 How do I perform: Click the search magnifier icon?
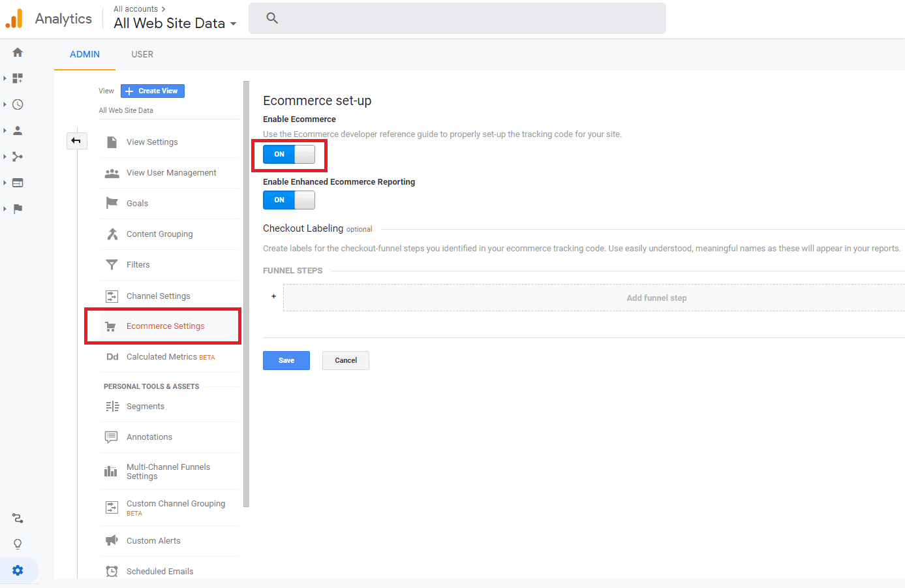pos(272,18)
